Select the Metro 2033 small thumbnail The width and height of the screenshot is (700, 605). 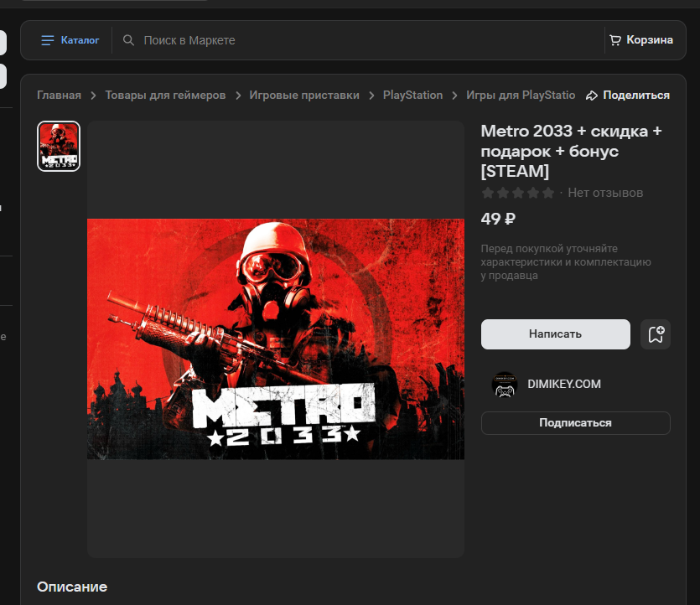point(59,146)
